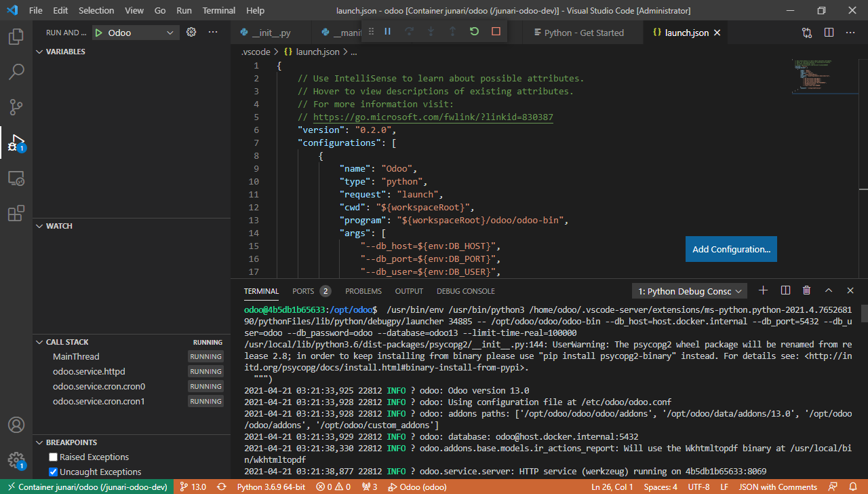Screen dimensions: 868x494
Task: Open the Python Debug Console terminal selector
Action: click(x=689, y=291)
